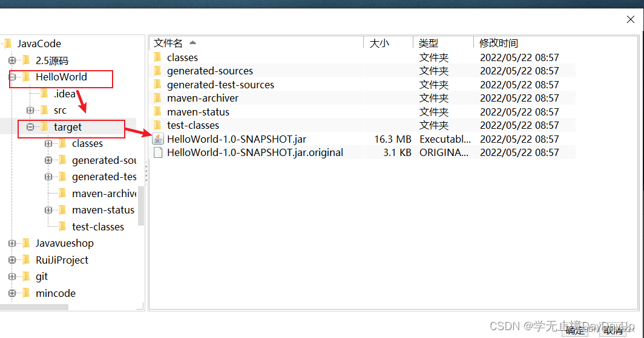Click the 2.5源码 folder icon in tree
The height and width of the screenshot is (338, 644).
tap(26, 60)
